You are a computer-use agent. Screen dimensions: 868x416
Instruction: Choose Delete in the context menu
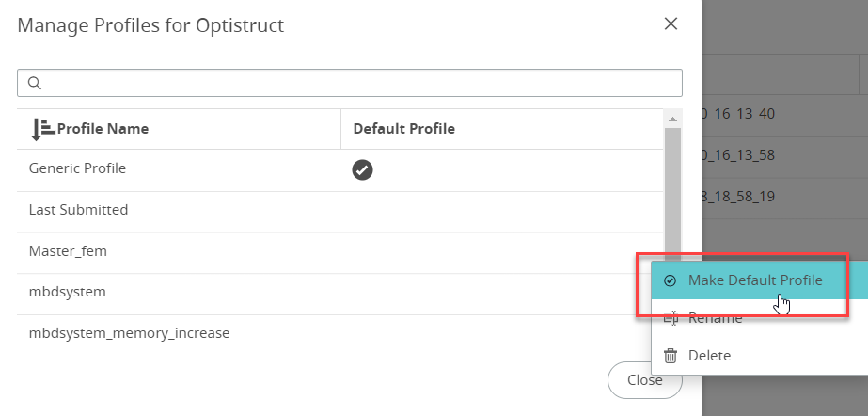point(709,356)
